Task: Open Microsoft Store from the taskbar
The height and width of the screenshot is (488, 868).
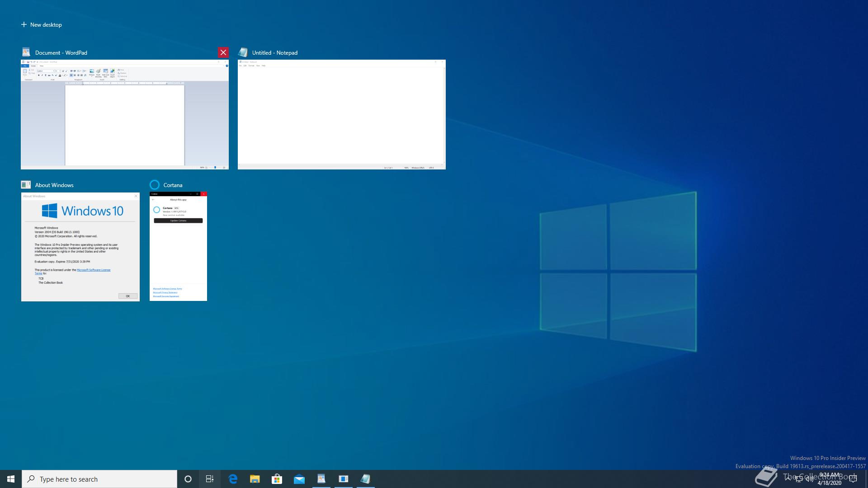Action: tap(277, 479)
